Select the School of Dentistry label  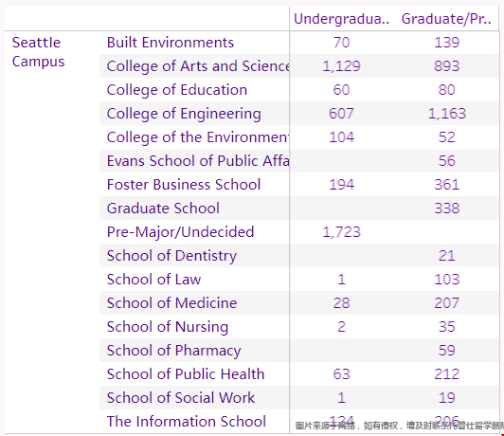(x=171, y=256)
